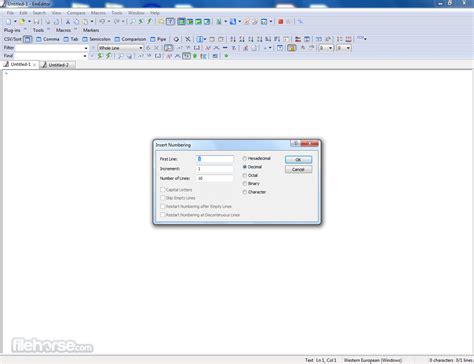Click the Tools toolbar label below menu

[38, 30]
